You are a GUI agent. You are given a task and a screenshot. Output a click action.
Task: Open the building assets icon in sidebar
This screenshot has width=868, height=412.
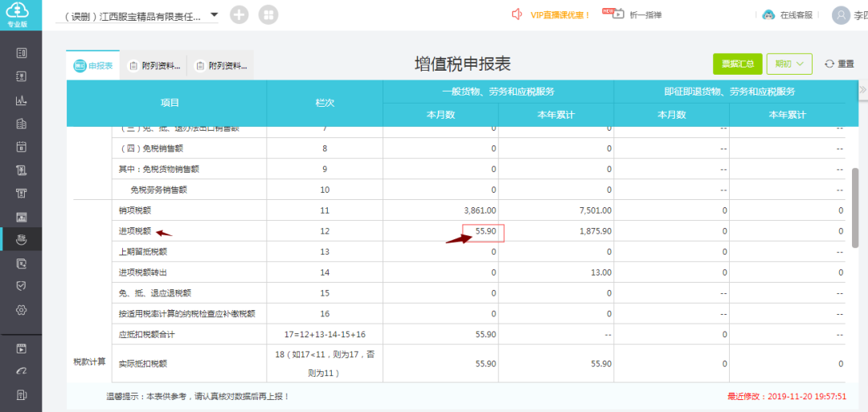22,124
